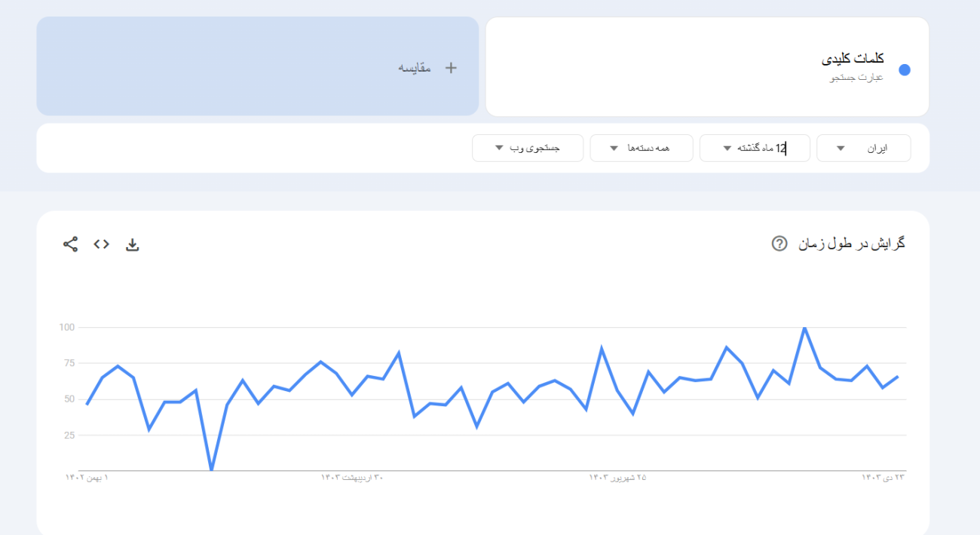The height and width of the screenshot is (535, 980).
Task: Click the مقایسه compare card
Action: click(x=258, y=66)
